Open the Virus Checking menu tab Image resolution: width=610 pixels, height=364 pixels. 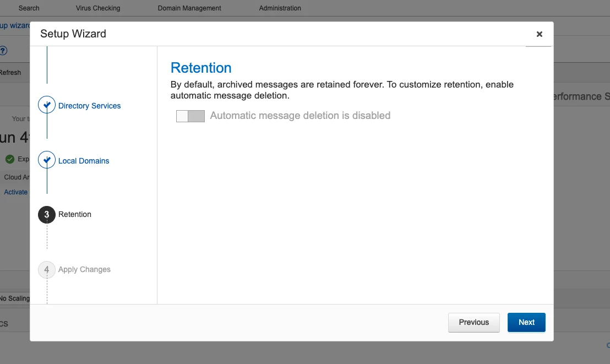click(x=98, y=8)
